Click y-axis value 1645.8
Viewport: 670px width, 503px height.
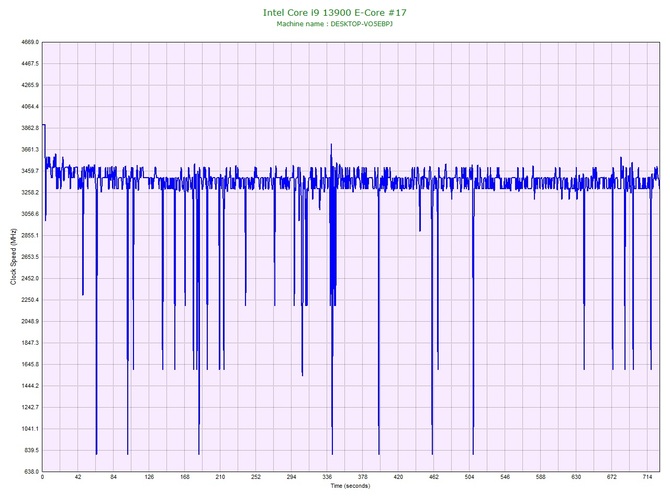(30, 365)
